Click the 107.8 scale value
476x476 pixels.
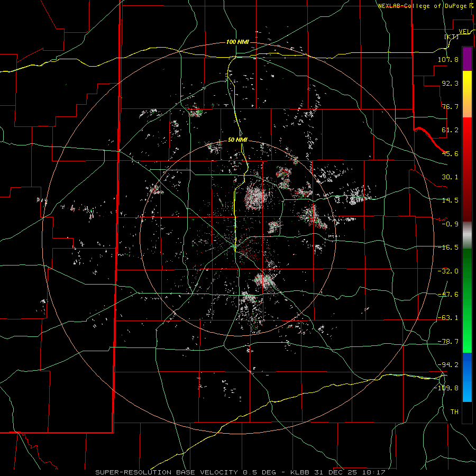tap(448, 59)
